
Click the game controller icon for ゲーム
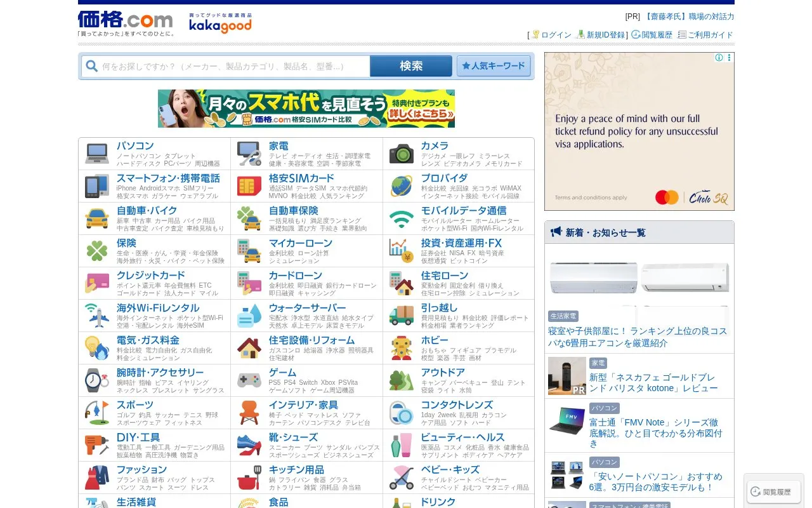(x=249, y=380)
